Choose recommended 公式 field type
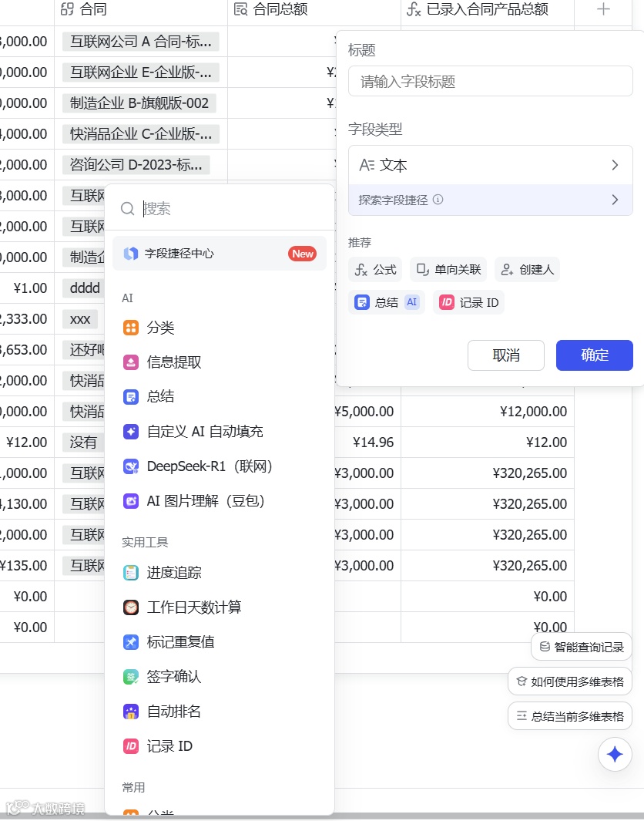 click(375, 270)
